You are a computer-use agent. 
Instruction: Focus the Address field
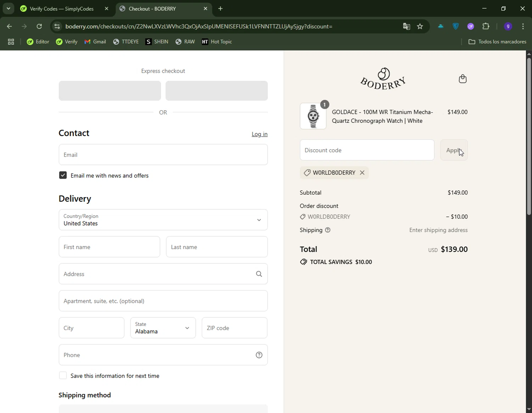click(163, 274)
